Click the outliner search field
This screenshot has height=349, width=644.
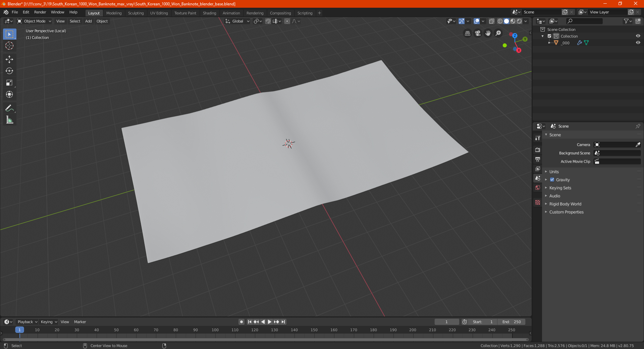point(584,21)
